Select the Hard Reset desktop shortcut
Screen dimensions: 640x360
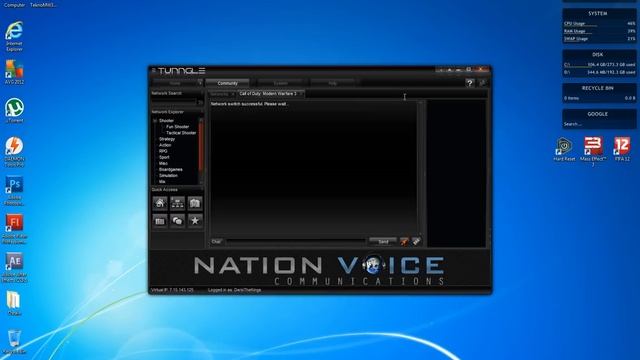point(564,149)
